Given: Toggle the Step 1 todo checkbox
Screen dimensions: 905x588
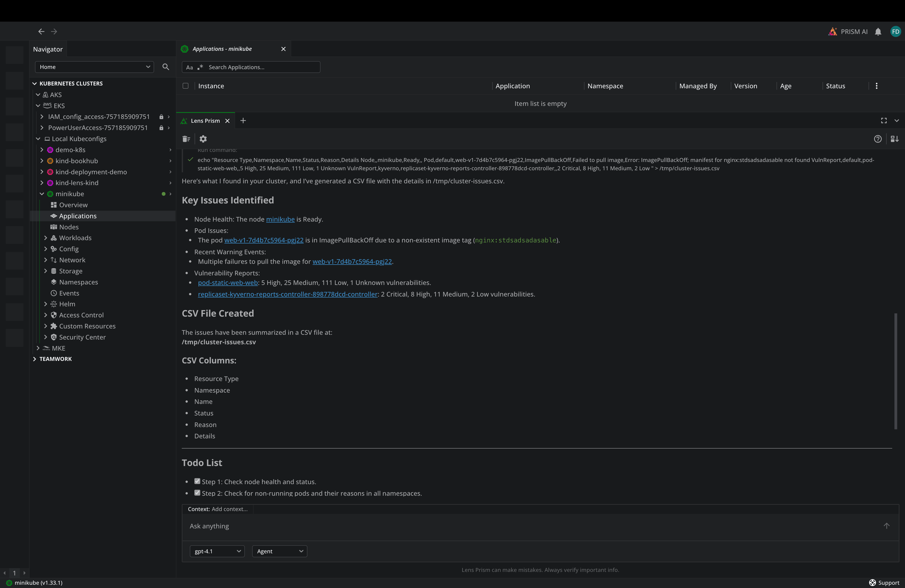Looking at the screenshot, I should click(x=197, y=481).
